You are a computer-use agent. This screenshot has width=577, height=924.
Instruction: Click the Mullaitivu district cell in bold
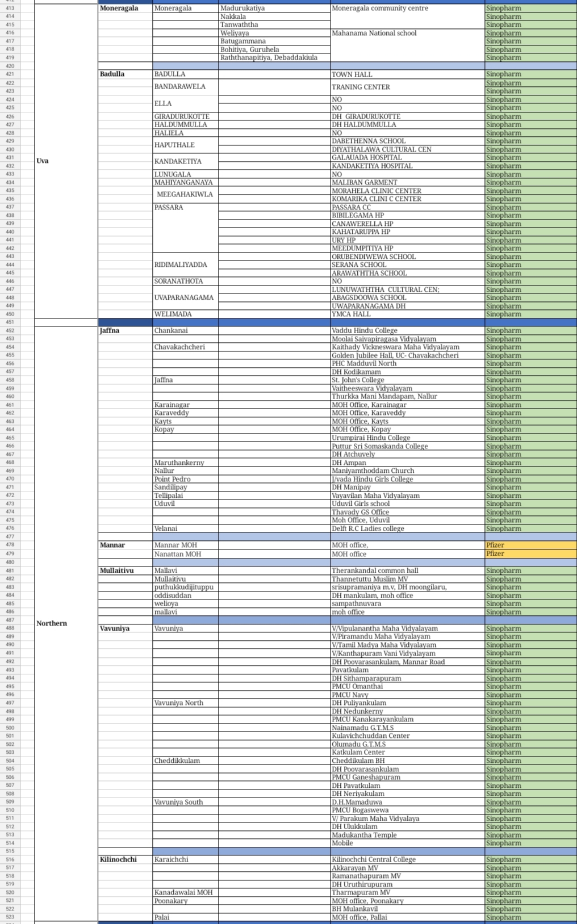(126, 570)
